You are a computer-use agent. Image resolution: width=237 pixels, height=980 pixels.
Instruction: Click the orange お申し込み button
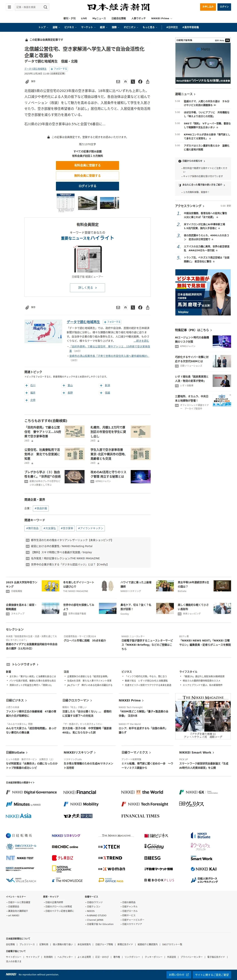pos(208,6)
